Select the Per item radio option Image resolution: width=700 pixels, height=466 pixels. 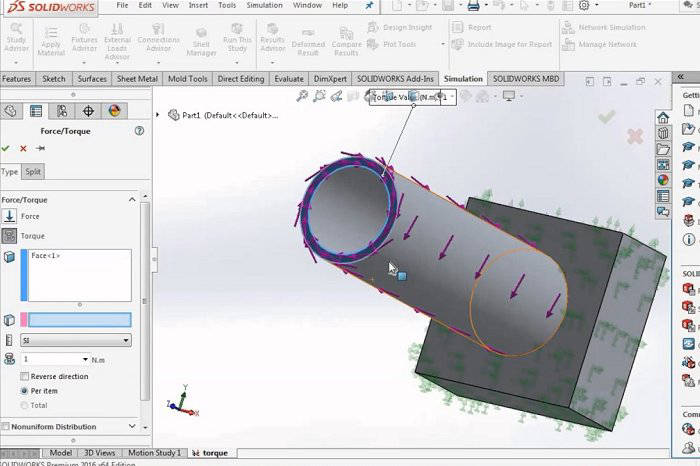pos(24,391)
